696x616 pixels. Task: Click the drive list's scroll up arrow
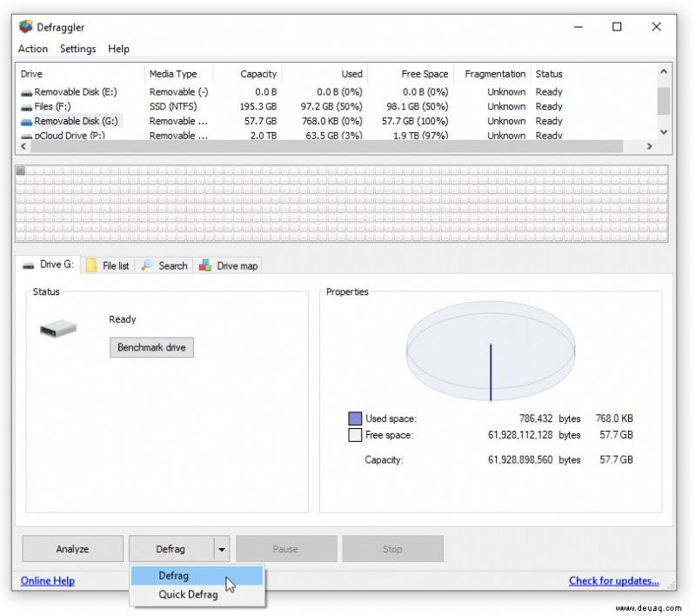tap(664, 71)
